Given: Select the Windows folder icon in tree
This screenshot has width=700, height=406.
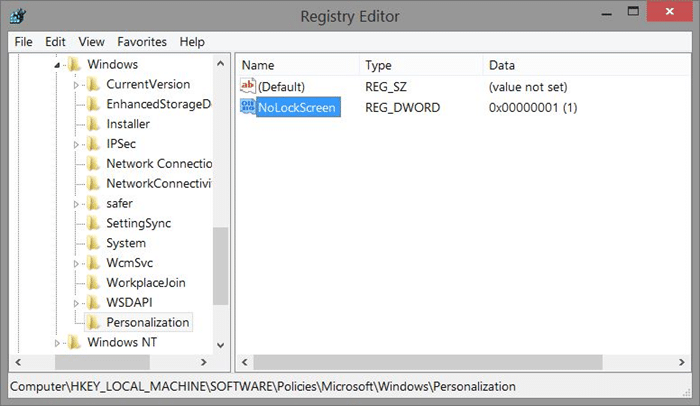Looking at the screenshot, I should pyautogui.click(x=74, y=64).
